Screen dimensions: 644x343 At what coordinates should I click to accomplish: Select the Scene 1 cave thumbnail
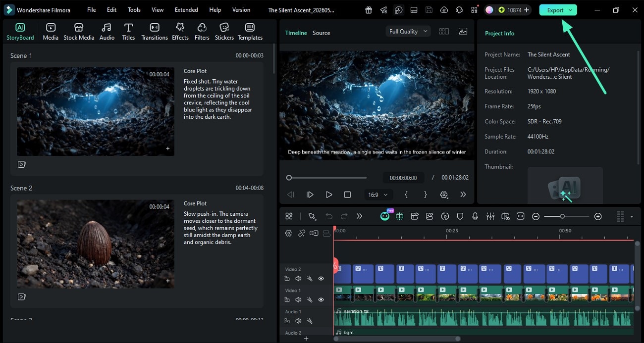(96, 111)
